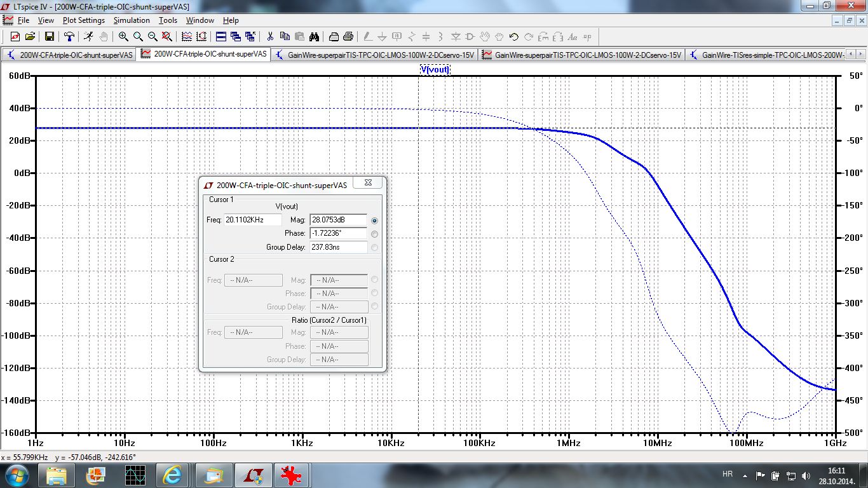Click the Pan magnifier icon
Screen dimensions: 868x488
point(138,36)
